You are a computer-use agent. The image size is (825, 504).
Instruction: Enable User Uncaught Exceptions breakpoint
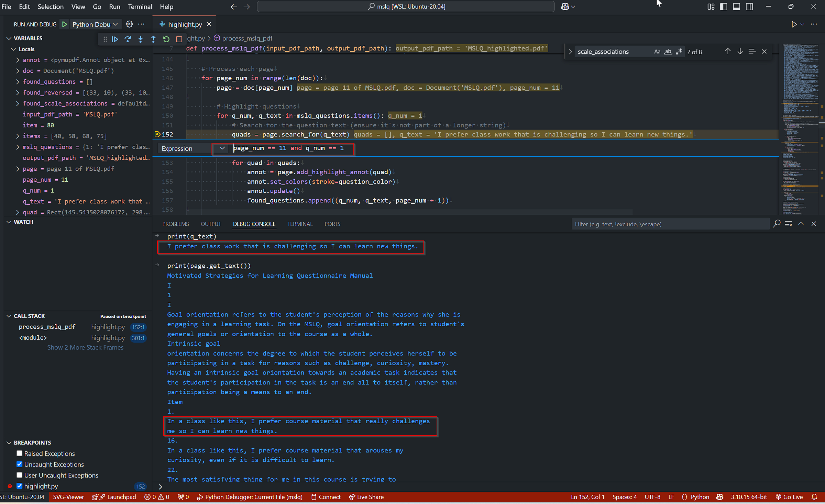pyautogui.click(x=20, y=475)
